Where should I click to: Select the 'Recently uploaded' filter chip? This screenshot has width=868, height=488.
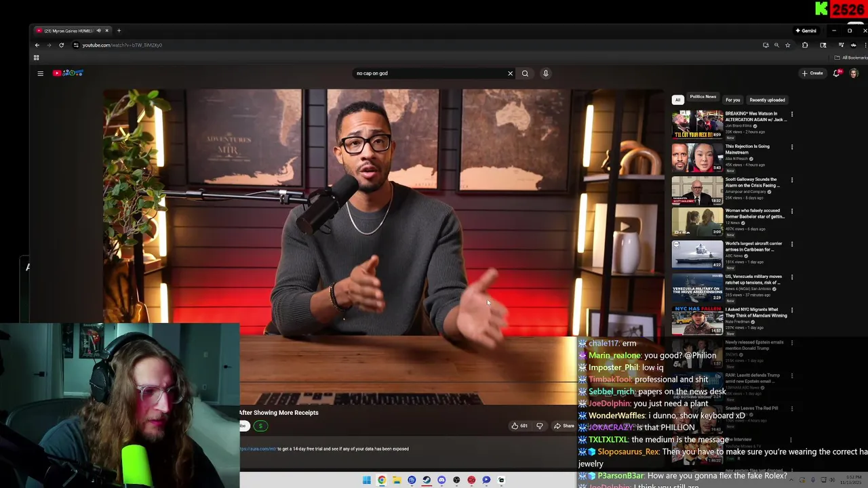767,100
